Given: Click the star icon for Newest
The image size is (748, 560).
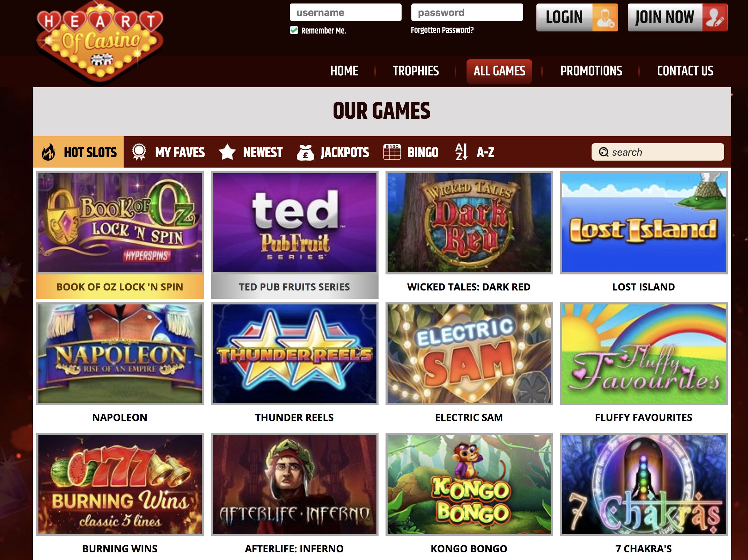Looking at the screenshot, I should 227,152.
